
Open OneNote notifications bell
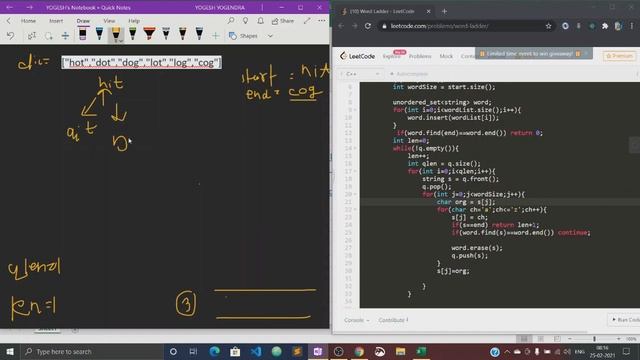click(260, 20)
